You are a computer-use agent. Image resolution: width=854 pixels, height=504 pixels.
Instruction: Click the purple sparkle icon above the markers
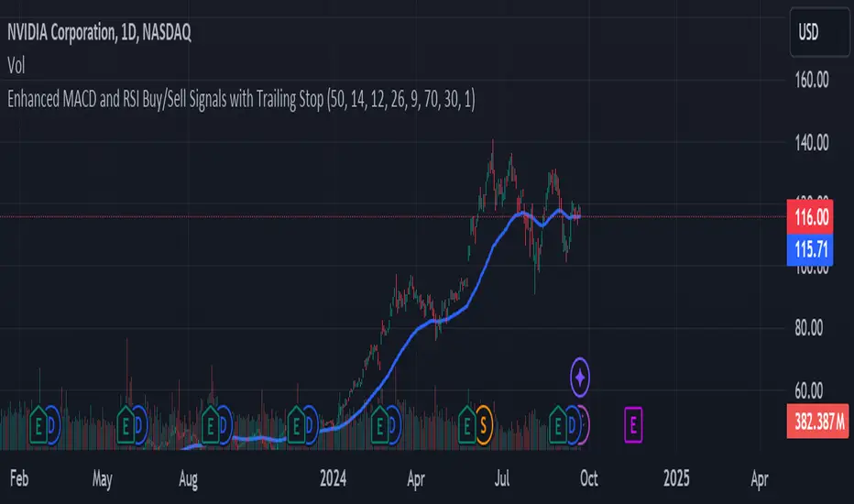point(581,376)
